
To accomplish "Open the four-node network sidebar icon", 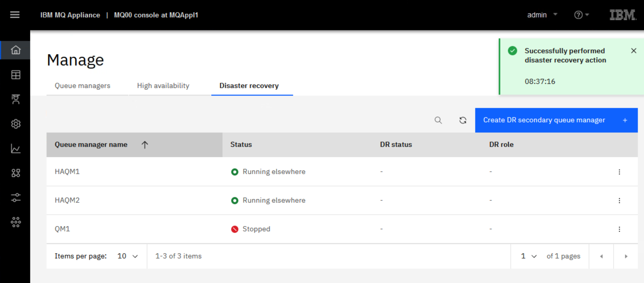I will coord(16,173).
